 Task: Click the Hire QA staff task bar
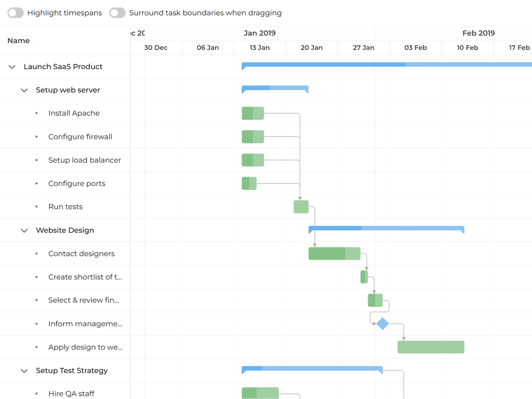point(260,393)
